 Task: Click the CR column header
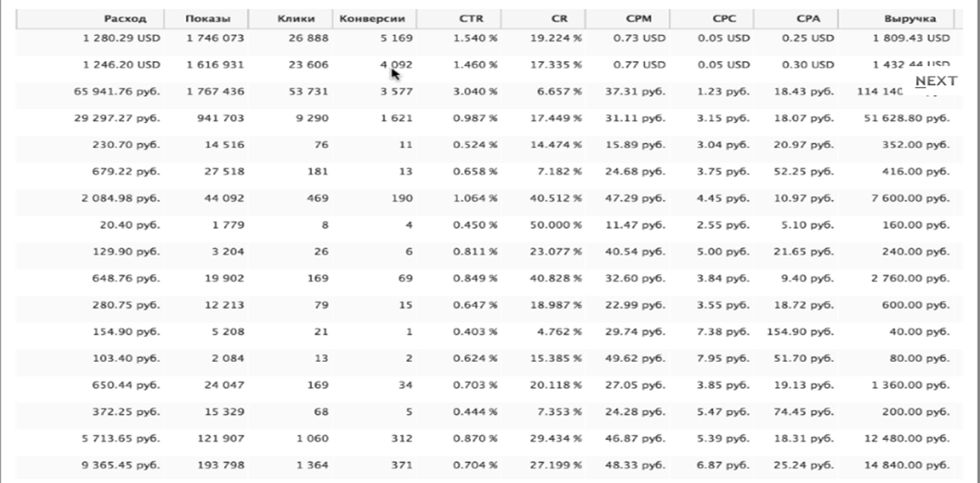pos(558,19)
